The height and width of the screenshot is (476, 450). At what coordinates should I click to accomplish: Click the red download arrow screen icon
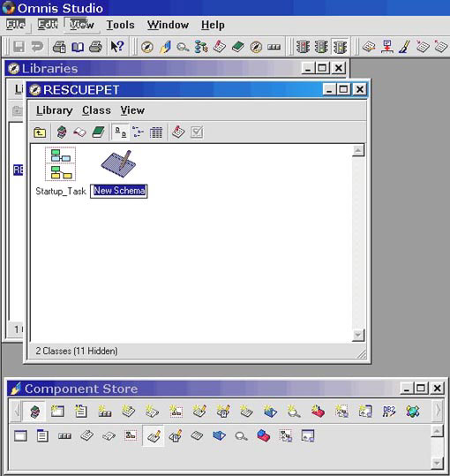pos(386,47)
